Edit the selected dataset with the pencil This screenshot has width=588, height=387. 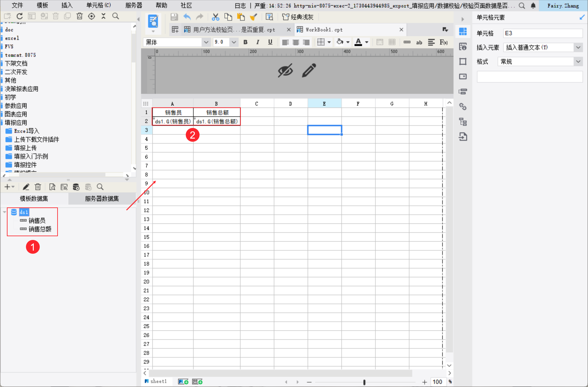pos(26,187)
